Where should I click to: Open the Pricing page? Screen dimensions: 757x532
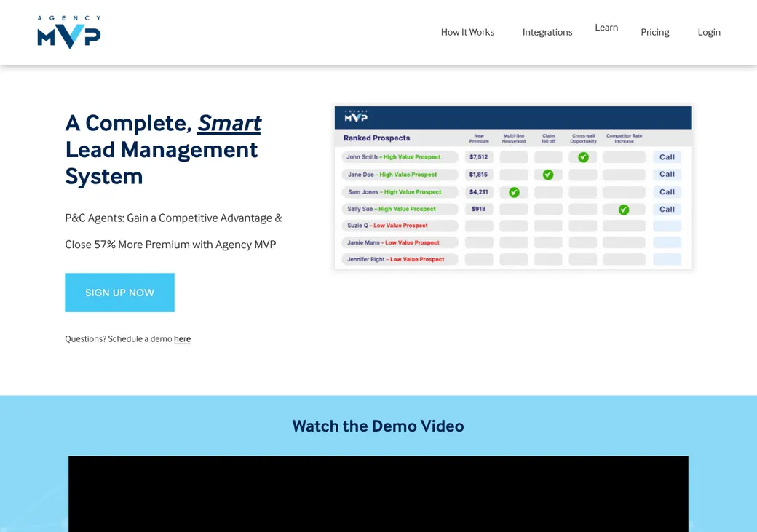click(654, 32)
